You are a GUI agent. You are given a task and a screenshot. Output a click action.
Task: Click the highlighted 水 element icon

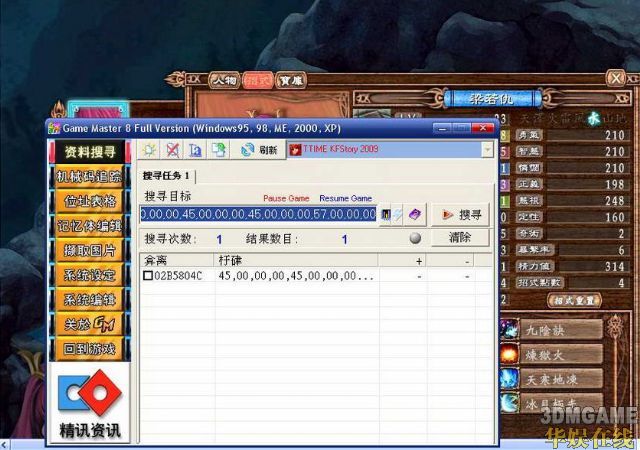(593, 119)
